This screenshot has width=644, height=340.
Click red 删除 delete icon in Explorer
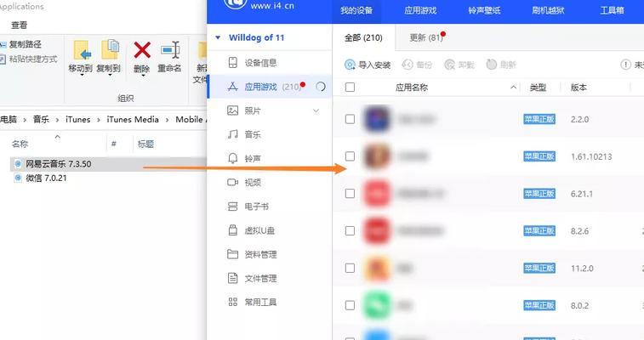click(142, 50)
